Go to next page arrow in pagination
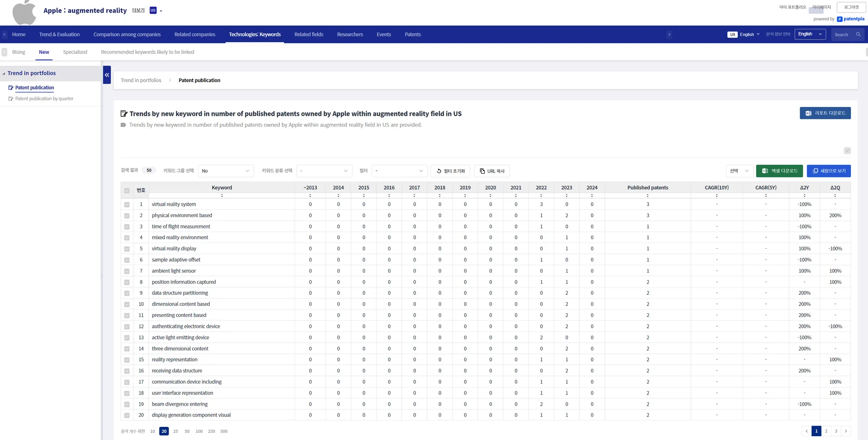This screenshot has height=440, width=868. (x=846, y=431)
